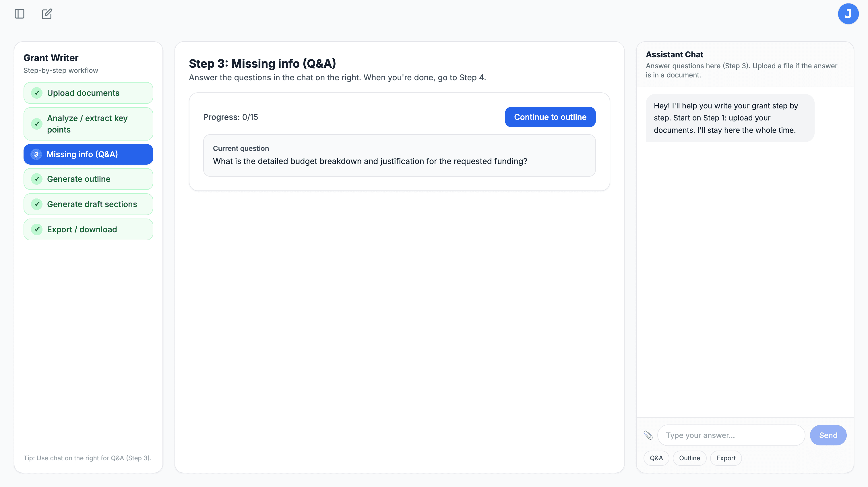Click the checkmark on Generate outline
Screen dimensions: 868x487
pos(37,179)
